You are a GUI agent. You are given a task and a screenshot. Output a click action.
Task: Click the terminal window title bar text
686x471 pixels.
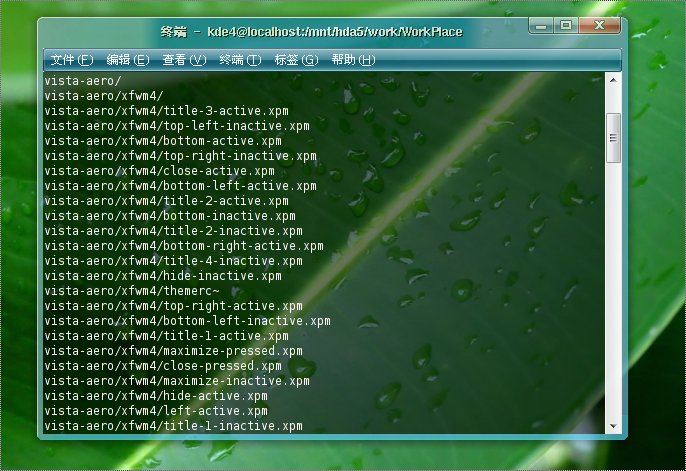(x=311, y=32)
